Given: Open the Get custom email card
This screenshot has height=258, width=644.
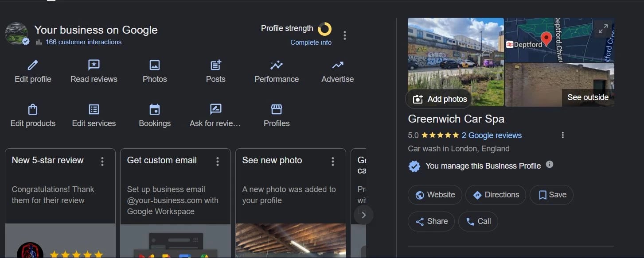Looking at the screenshot, I should 176,204.
